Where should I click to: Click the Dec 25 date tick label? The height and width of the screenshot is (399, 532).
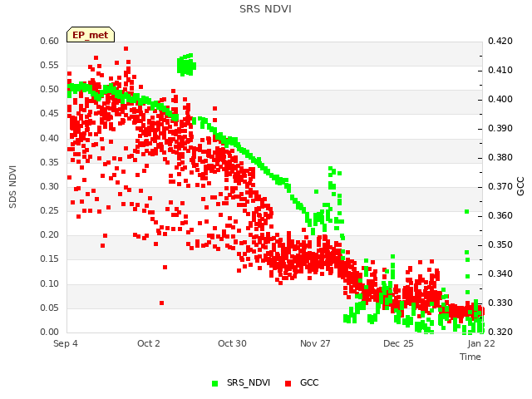(x=398, y=343)
